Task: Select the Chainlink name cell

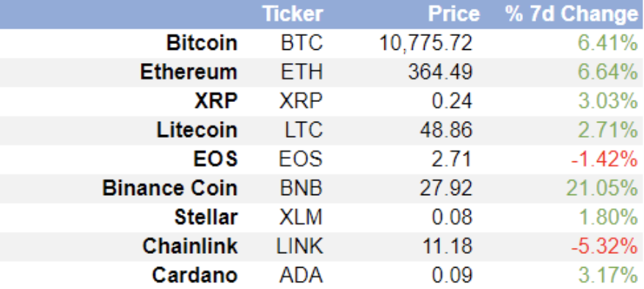Action: [190, 246]
